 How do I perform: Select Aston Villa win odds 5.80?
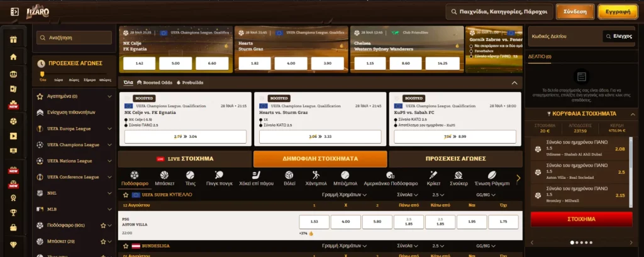[377, 222]
